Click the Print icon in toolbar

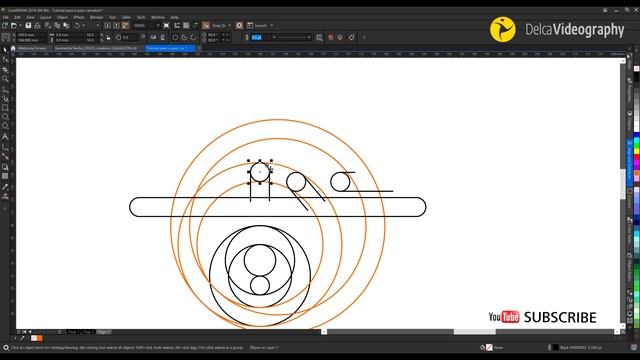(37, 25)
